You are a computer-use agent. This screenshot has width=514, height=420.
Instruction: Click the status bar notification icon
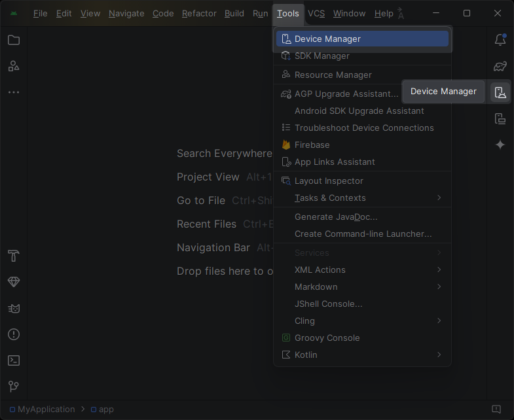(x=496, y=409)
